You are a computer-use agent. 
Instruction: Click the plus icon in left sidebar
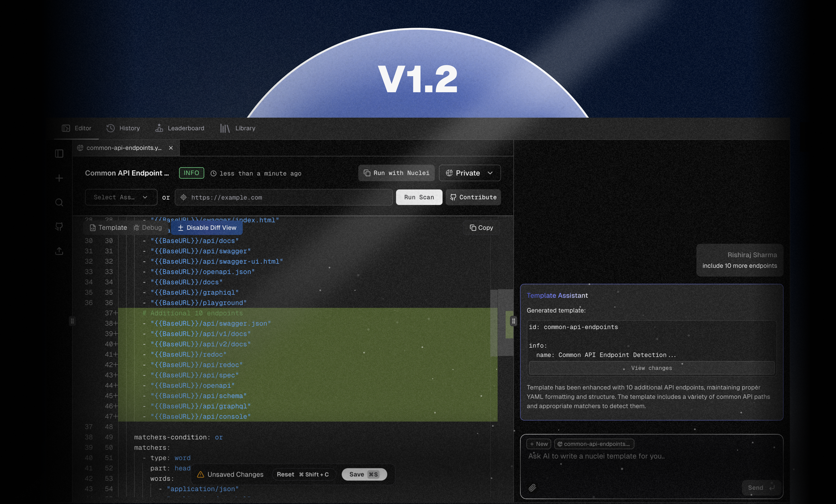tap(59, 178)
